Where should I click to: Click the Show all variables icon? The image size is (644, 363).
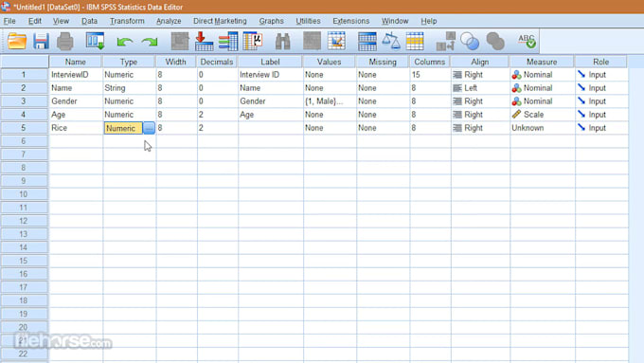click(x=495, y=42)
